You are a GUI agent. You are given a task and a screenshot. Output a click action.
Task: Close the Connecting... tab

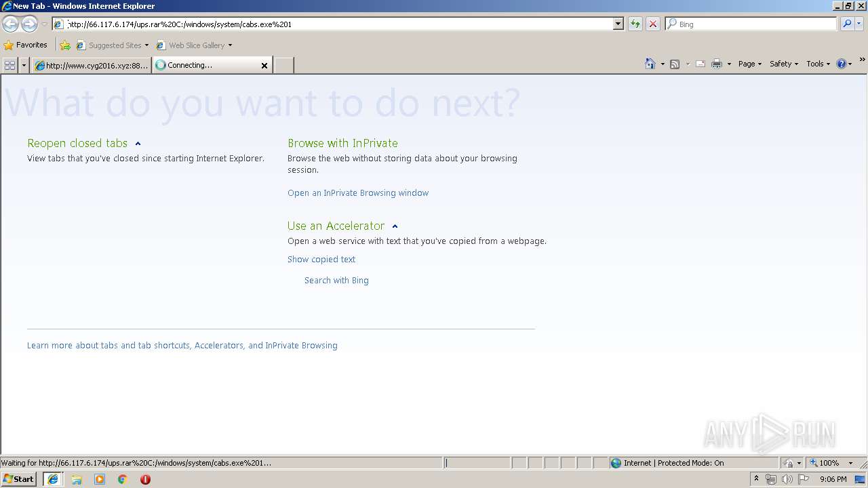coord(264,65)
